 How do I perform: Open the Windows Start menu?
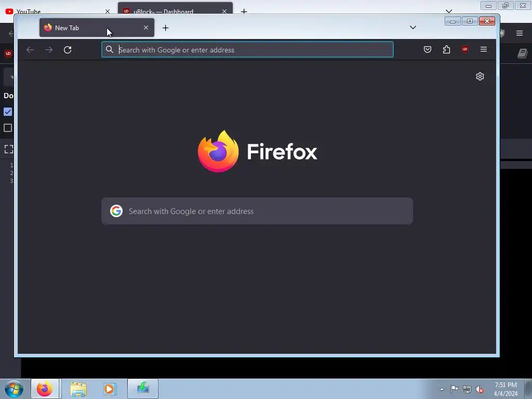pyautogui.click(x=14, y=389)
